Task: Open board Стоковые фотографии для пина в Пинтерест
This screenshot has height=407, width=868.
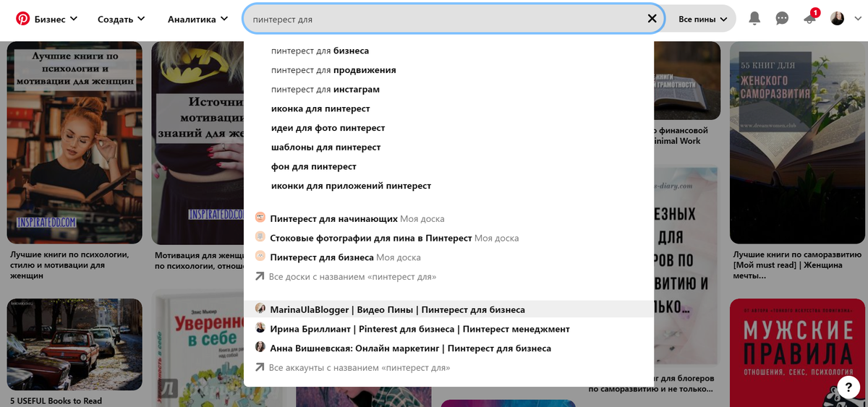Action: coord(394,238)
